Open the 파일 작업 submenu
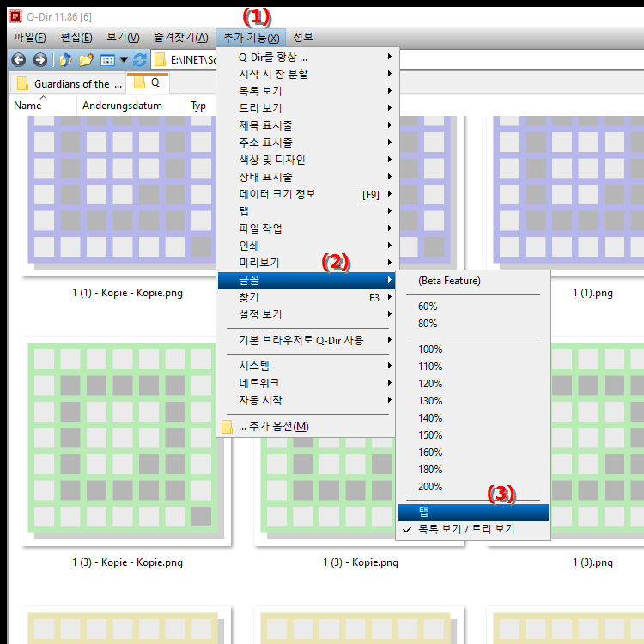 307,228
